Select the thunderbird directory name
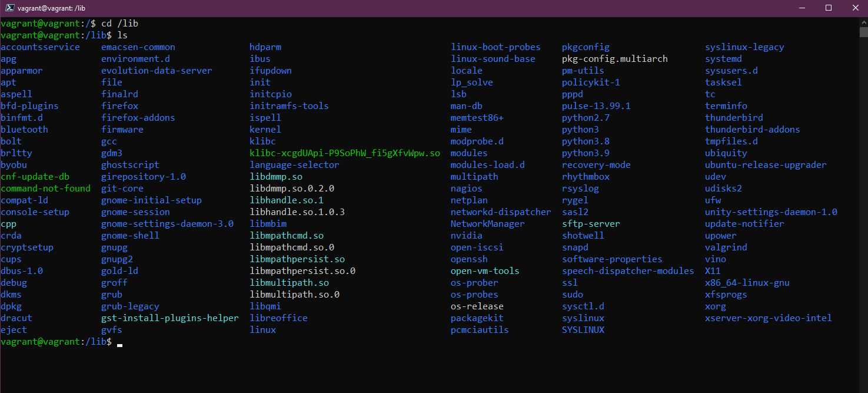 pos(734,117)
